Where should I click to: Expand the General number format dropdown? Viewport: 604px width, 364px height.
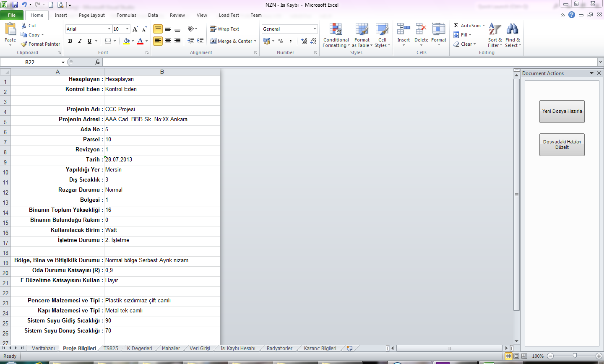point(315,29)
